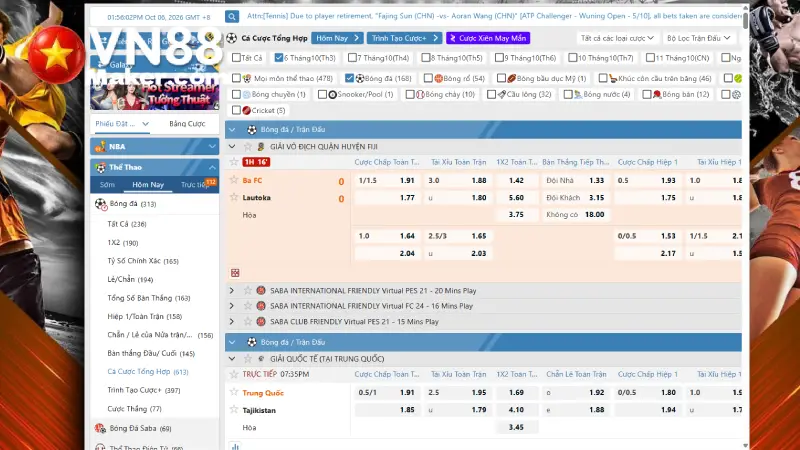
Task: Click 1X2 odds 1.69 for Trung Quốc
Action: pos(516,392)
